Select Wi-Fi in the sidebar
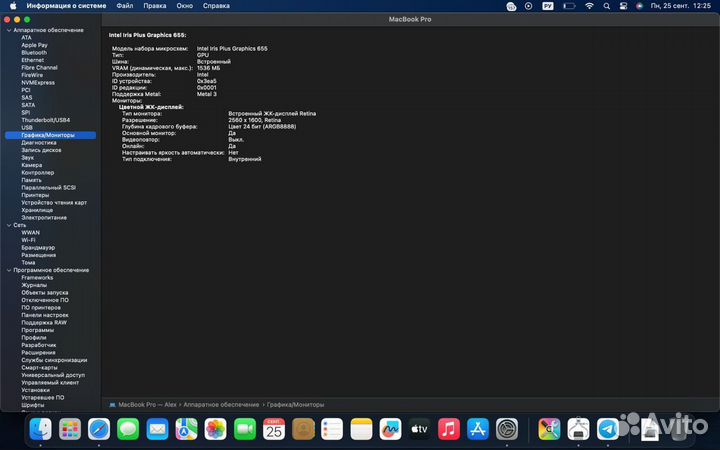The image size is (720, 450). point(28,240)
